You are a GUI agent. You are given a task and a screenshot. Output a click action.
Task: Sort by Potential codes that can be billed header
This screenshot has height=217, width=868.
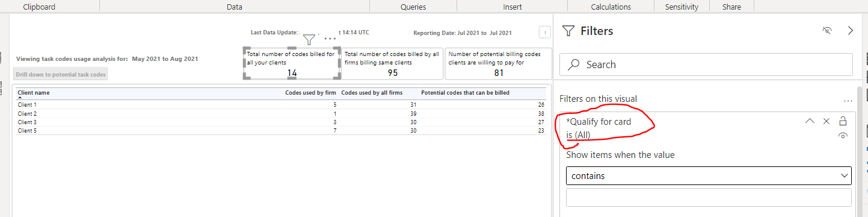click(465, 93)
